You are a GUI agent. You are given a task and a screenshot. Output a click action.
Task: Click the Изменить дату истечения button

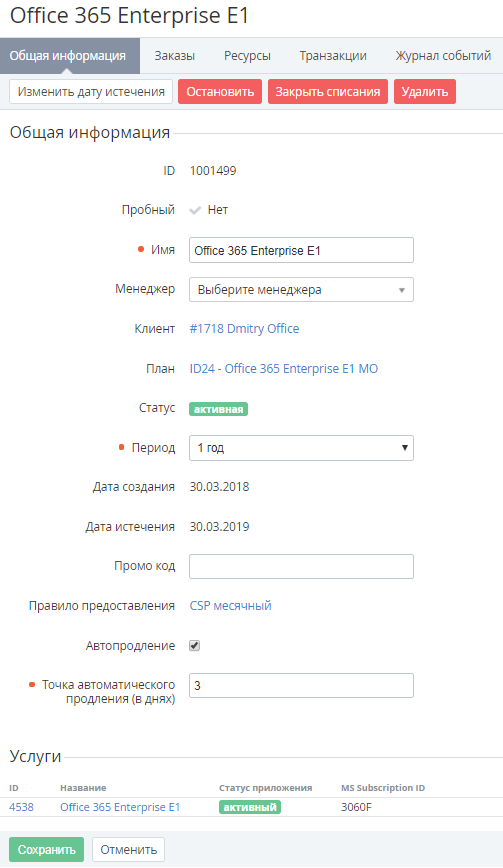(x=91, y=92)
